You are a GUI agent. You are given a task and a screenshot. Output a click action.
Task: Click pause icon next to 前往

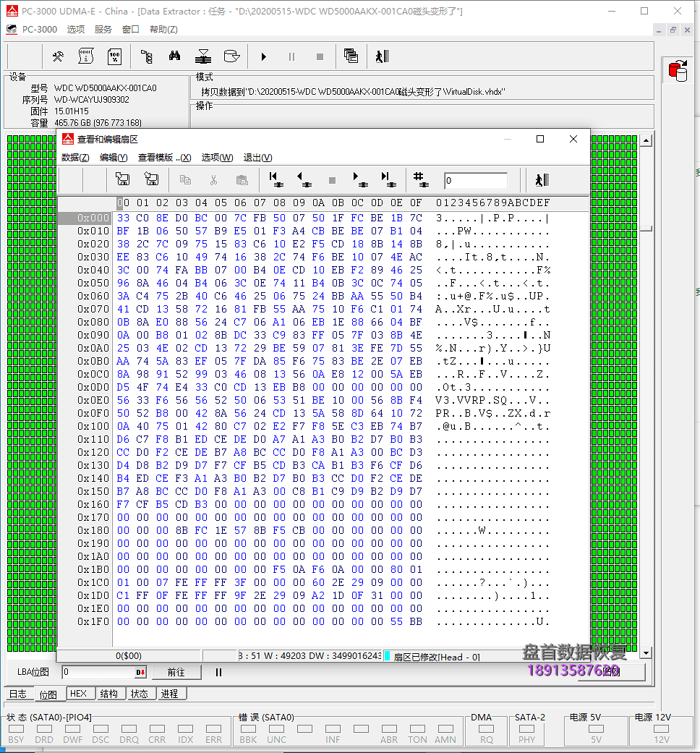pos(218,672)
